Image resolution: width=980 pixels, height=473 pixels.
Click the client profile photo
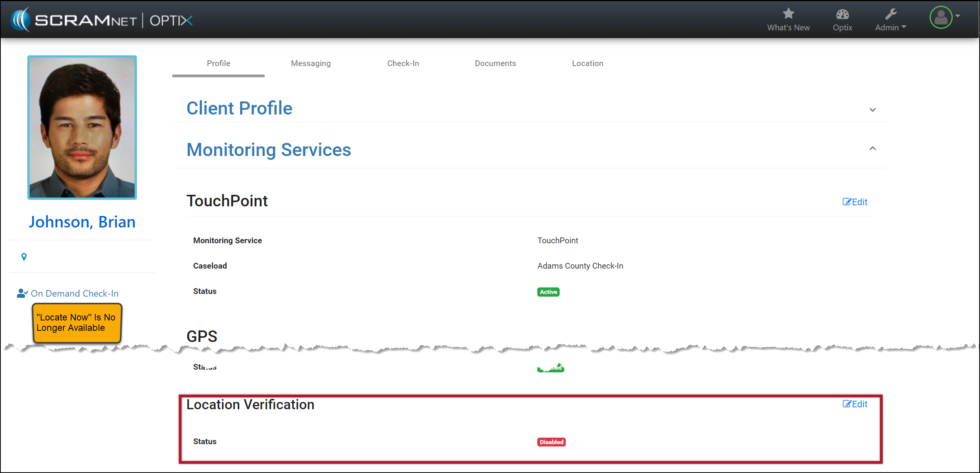coord(82,128)
